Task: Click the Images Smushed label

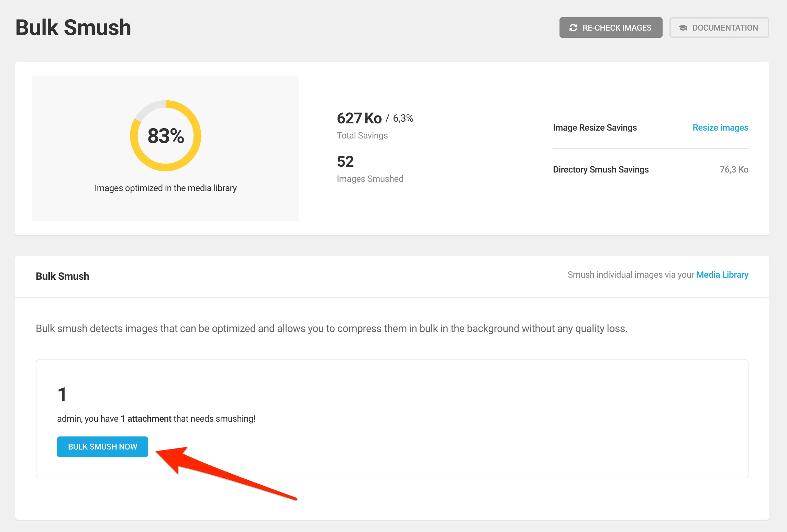Action: (370, 179)
